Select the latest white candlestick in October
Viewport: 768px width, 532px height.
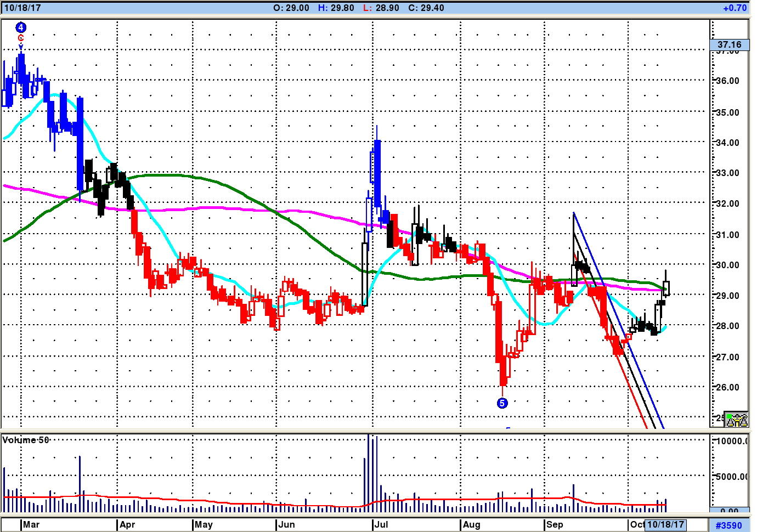click(666, 287)
